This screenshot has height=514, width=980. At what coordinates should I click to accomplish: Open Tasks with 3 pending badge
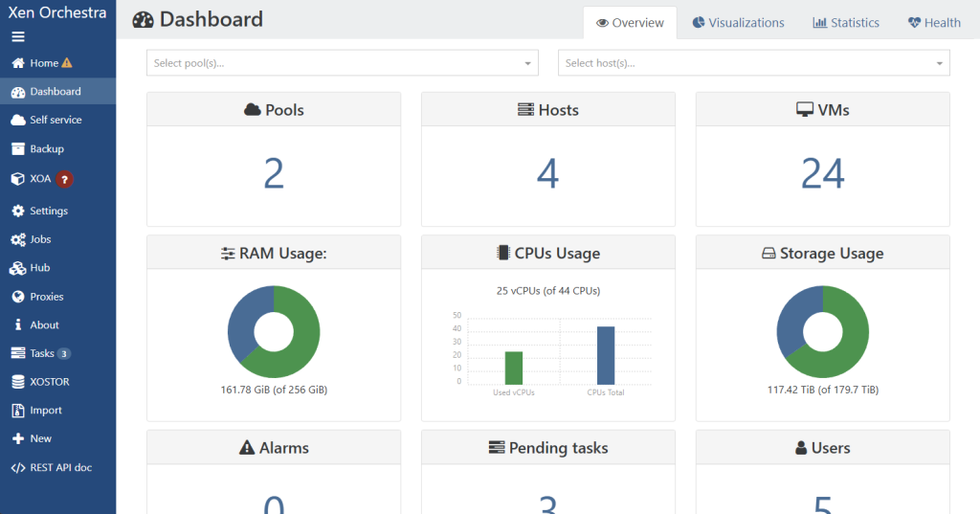tap(42, 353)
